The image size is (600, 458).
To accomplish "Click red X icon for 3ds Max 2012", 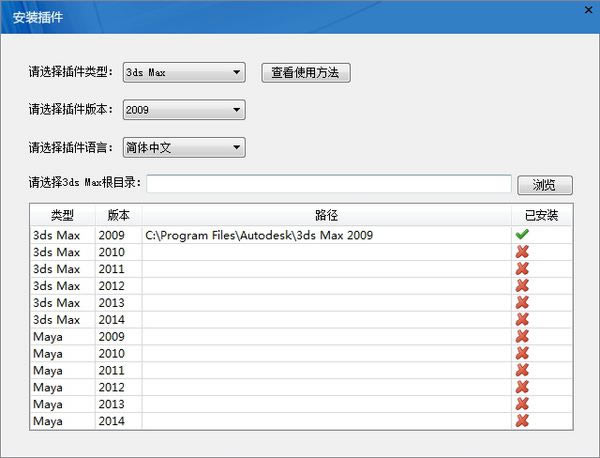I will (x=522, y=285).
